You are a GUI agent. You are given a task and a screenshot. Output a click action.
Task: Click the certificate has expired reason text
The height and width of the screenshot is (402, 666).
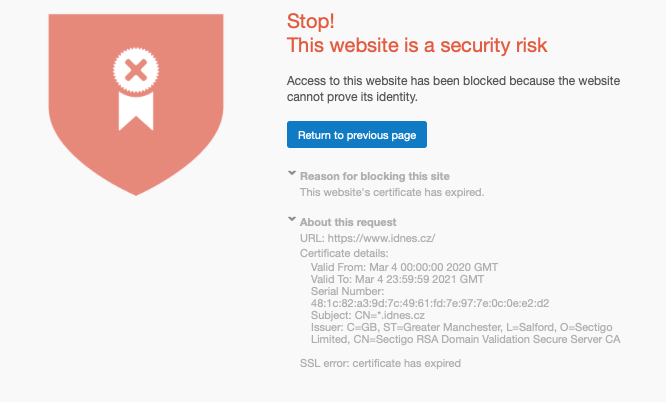pos(392,193)
